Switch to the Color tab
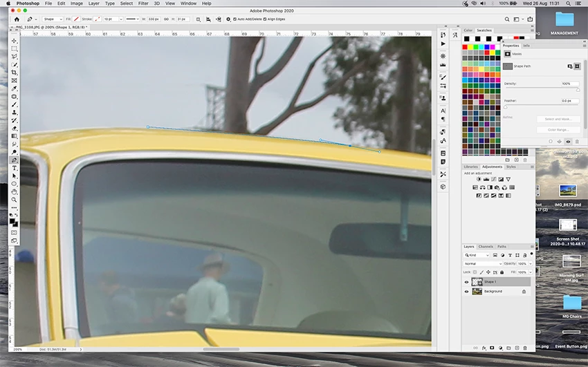This screenshot has width=588, height=367. [x=468, y=30]
